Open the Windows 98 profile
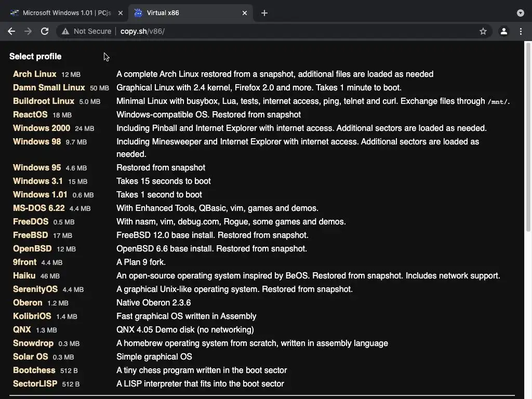The height and width of the screenshot is (399, 532). coord(37,142)
